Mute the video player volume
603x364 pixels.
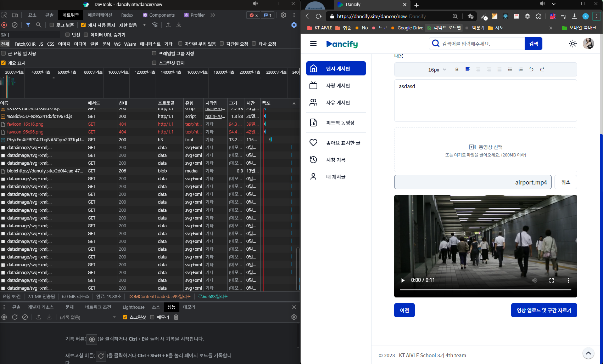click(535, 280)
